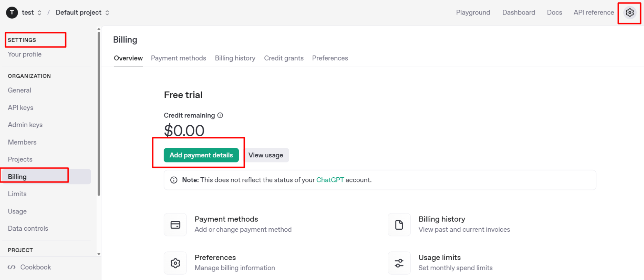Open the Billing history tab
644x280 pixels.
pyautogui.click(x=235, y=58)
